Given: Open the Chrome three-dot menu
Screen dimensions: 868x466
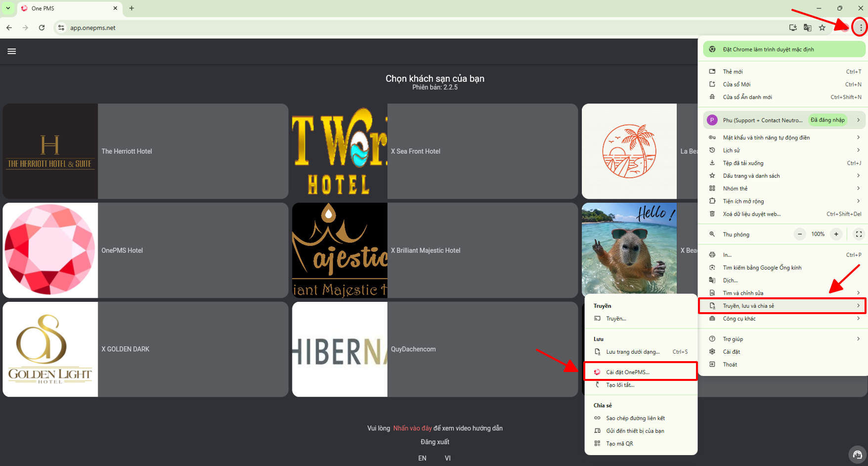Looking at the screenshot, I should [861, 28].
